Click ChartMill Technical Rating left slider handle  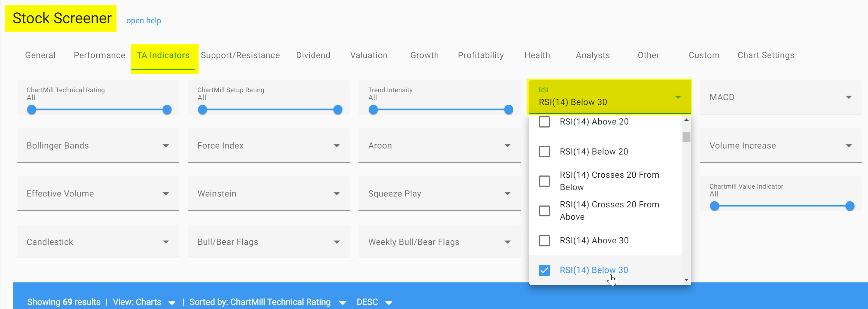[32, 109]
